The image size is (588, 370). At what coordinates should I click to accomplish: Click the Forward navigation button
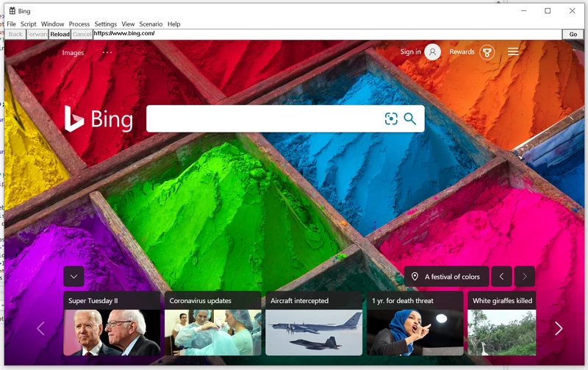coord(37,34)
